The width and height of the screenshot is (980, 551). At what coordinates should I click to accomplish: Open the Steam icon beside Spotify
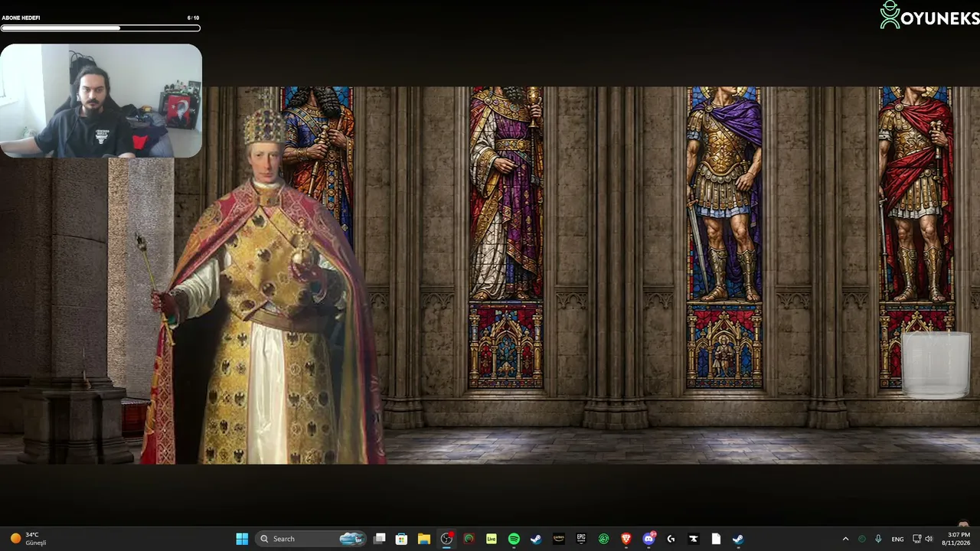coord(536,539)
